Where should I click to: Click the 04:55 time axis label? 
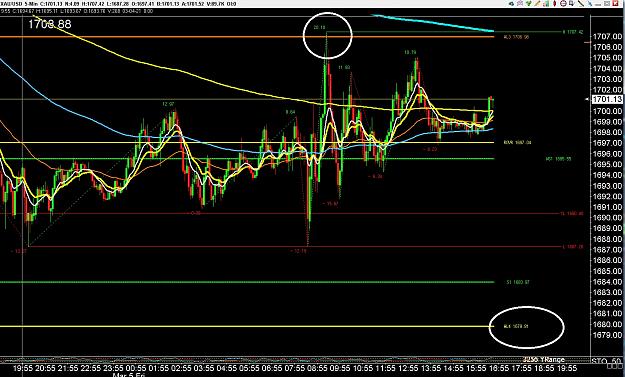point(226,368)
